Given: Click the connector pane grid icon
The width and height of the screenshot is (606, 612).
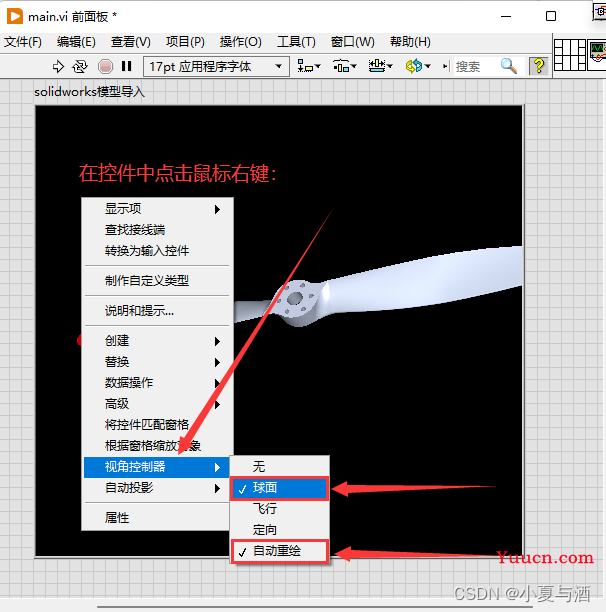Looking at the screenshot, I should pos(570,55).
